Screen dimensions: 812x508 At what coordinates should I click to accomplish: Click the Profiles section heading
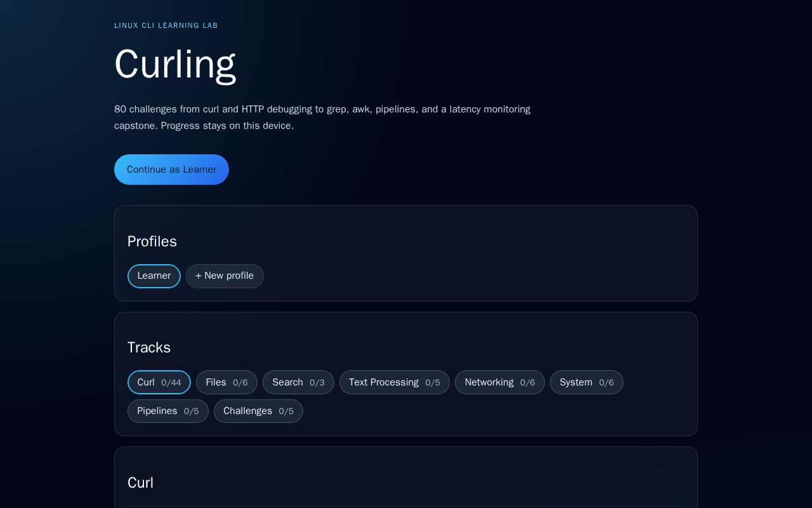click(152, 241)
